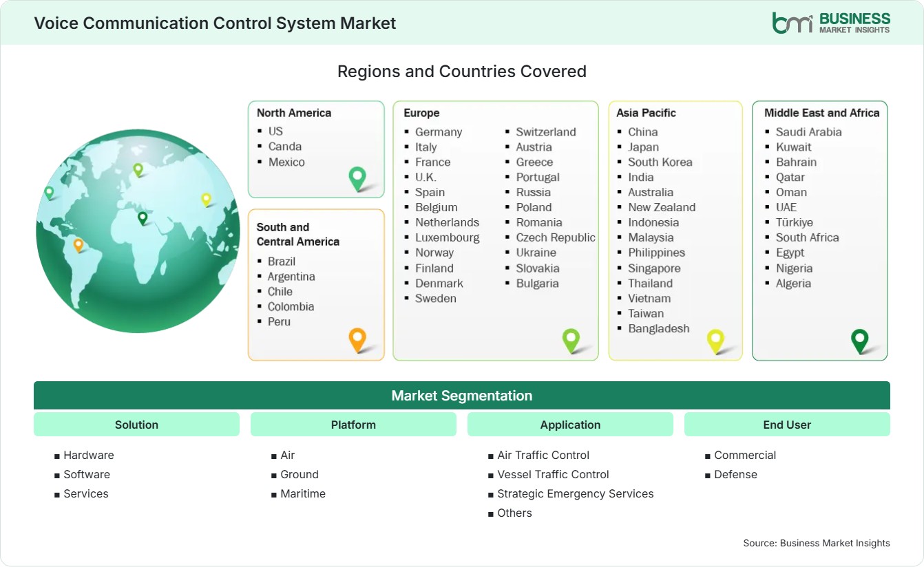Click 'Sweden' in the Europe list
The height and width of the screenshot is (567, 924).
click(x=436, y=299)
